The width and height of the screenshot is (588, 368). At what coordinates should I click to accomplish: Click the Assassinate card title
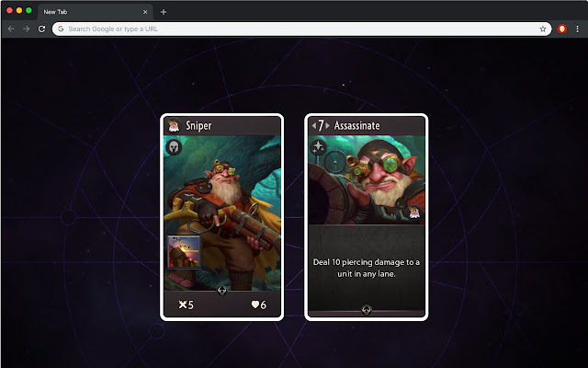(356, 125)
